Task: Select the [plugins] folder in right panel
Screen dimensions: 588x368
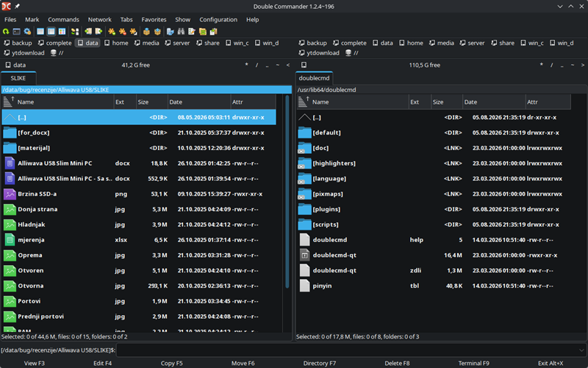Action: tap(434, 209)
